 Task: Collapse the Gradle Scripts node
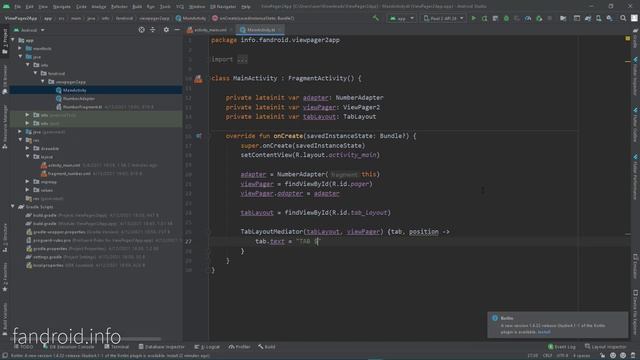click(x=13, y=207)
